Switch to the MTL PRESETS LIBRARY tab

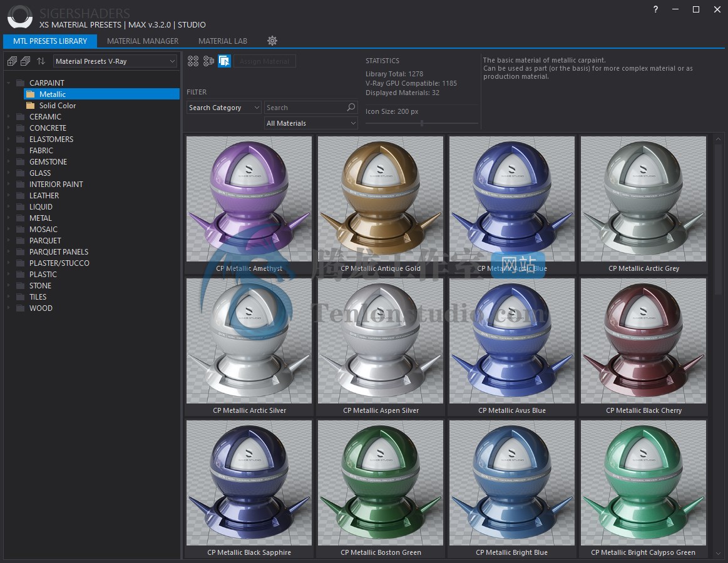50,41
